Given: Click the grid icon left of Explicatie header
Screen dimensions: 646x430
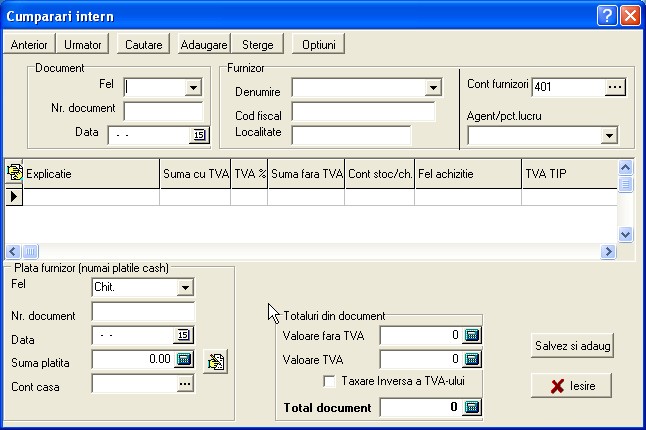Looking at the screenshot, I should pyautogui.click(x=14, y=173).
